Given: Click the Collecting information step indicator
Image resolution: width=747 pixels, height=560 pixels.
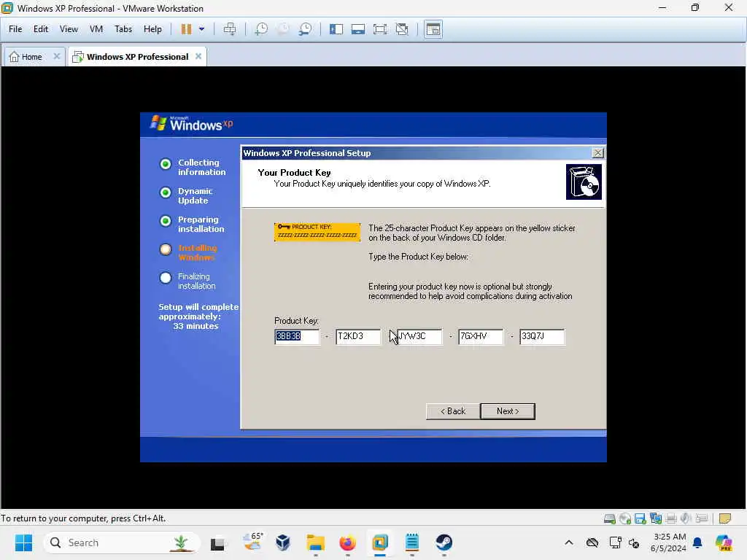Looking at the screenshot, I should 166,164.
